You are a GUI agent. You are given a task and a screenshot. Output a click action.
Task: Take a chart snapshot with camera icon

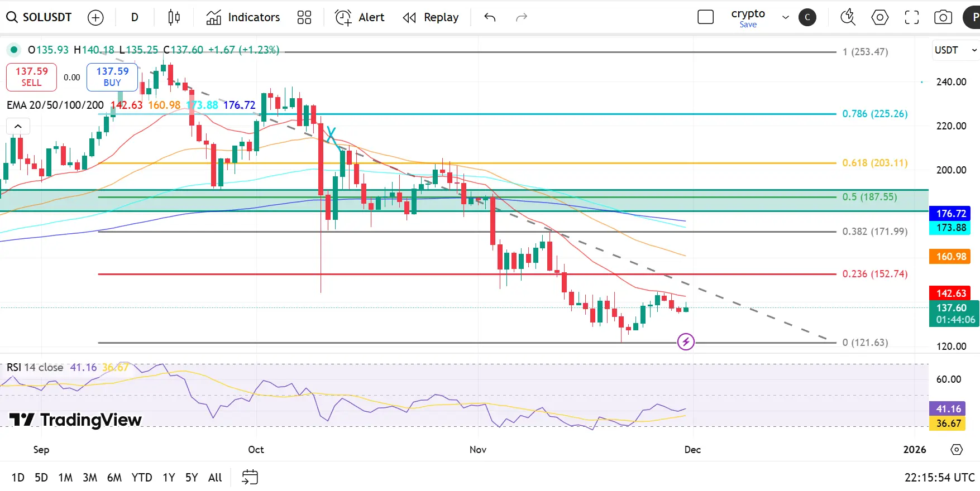[943, 17]
